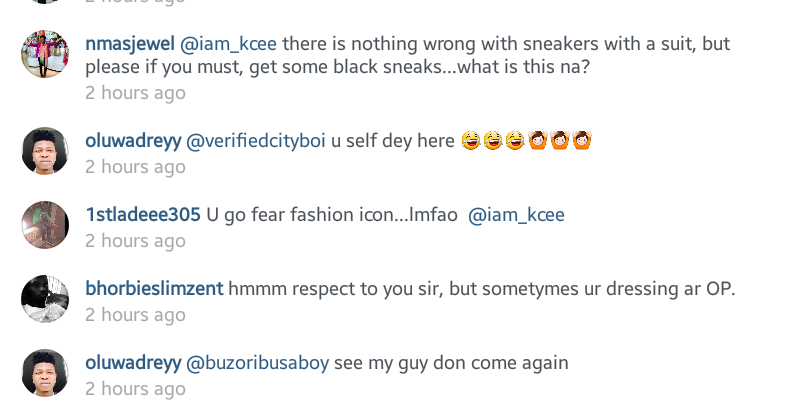Open bhorbieslimzent's profile avatar
The image size is (800, 411).
[45, 299]
